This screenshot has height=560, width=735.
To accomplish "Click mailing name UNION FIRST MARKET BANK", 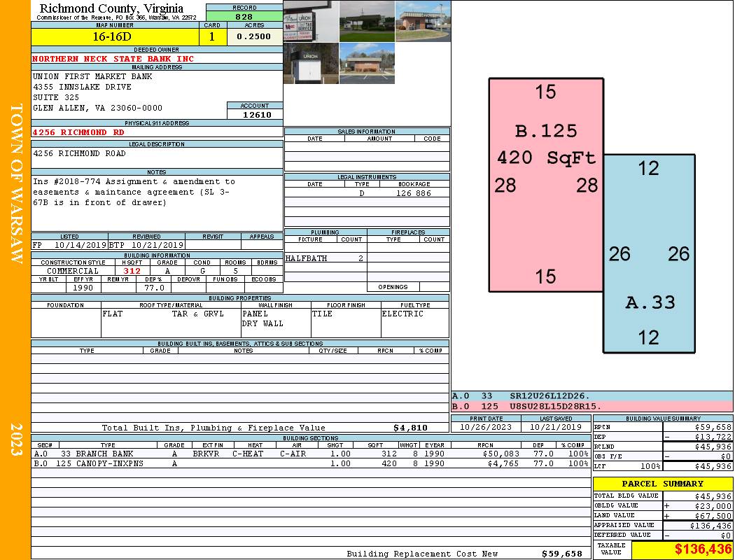I will [x=92, y=76].
